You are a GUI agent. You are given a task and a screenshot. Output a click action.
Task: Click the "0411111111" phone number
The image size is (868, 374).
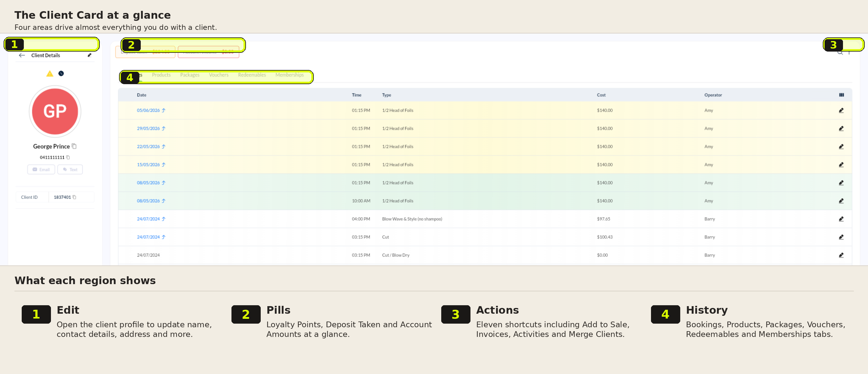pyautogui.click(x=52, y=157)
